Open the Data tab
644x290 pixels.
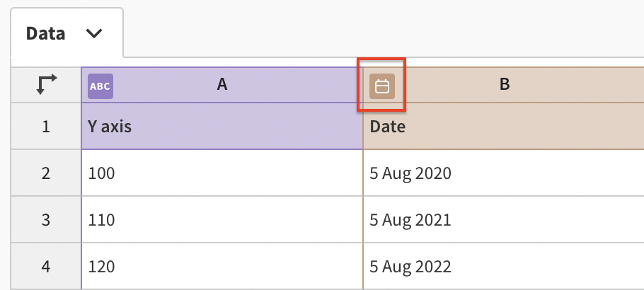(x=67, y=33)
